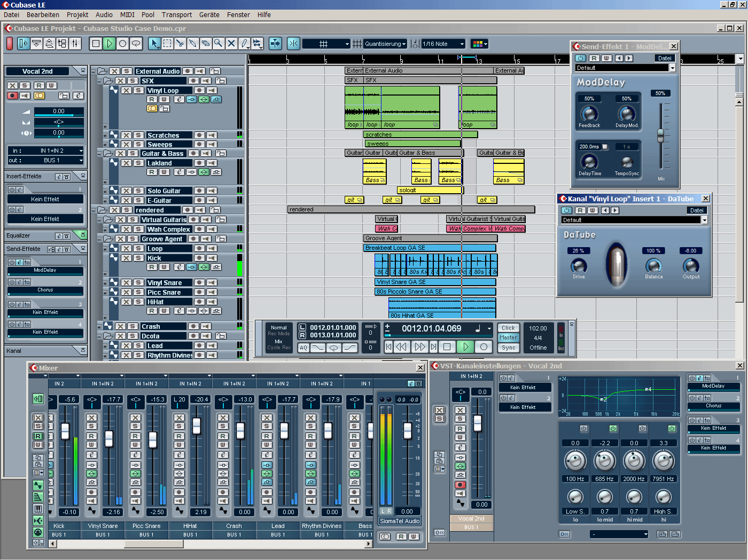Click Datei button in ModDelay window
Screen dimensions: 748x560
click(x=665, y=58)
